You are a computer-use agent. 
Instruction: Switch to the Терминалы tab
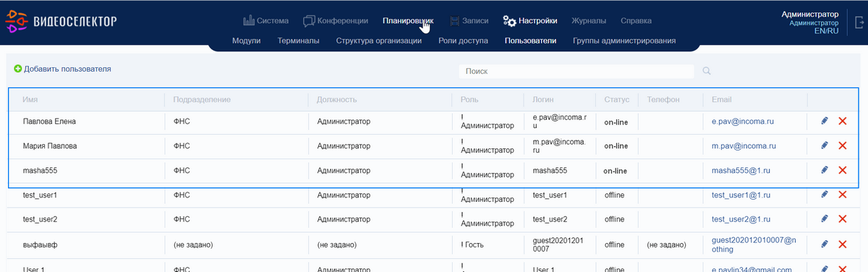pos(298,41)
